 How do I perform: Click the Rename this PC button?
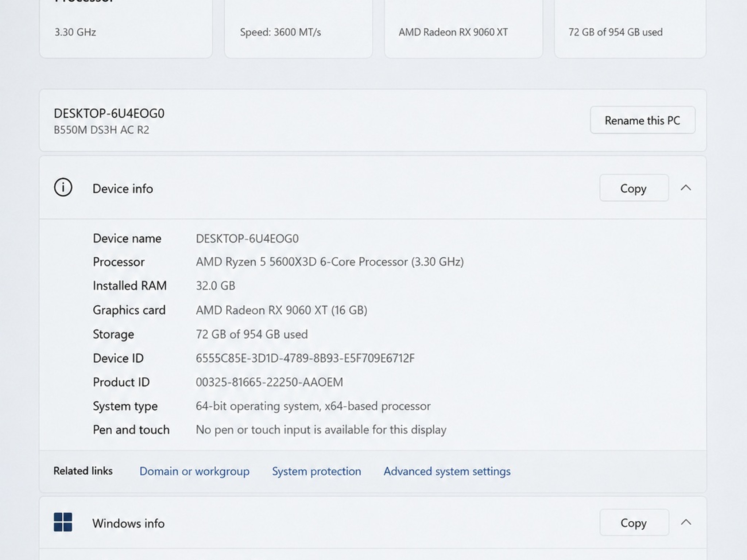643,120
